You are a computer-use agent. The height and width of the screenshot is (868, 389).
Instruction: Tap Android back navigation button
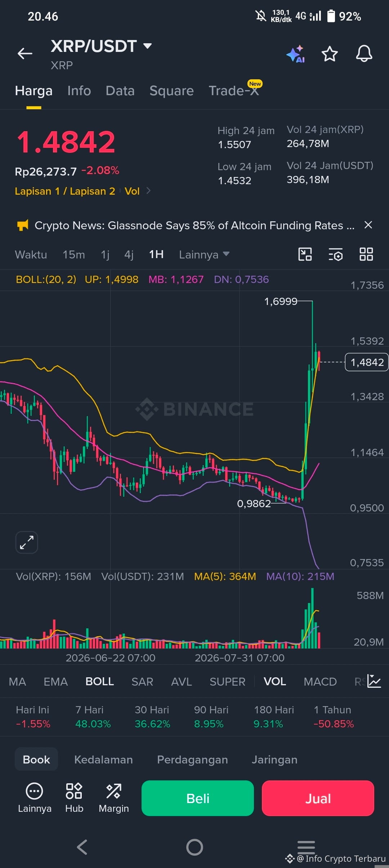coord(82,847)
